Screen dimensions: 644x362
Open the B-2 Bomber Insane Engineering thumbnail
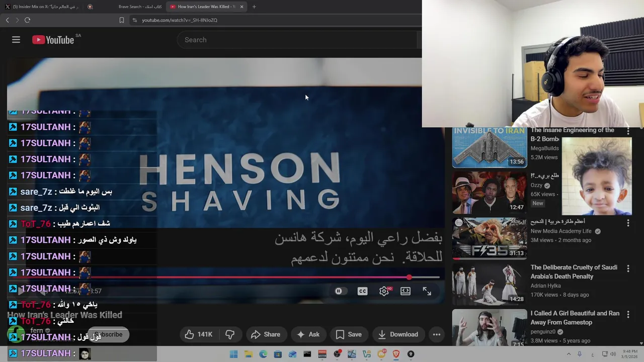coord(490,147)
